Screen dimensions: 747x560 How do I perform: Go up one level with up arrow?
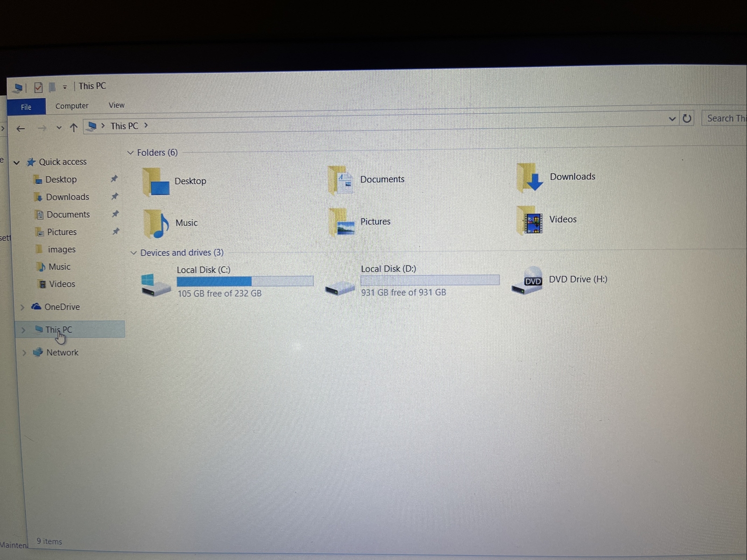[x=73, y=127]
